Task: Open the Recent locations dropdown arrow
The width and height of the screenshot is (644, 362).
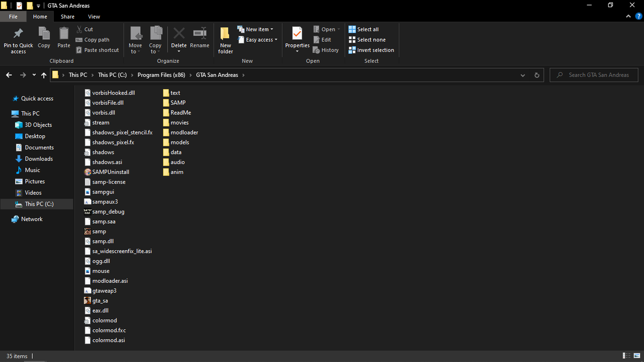Action: [34, 75]
